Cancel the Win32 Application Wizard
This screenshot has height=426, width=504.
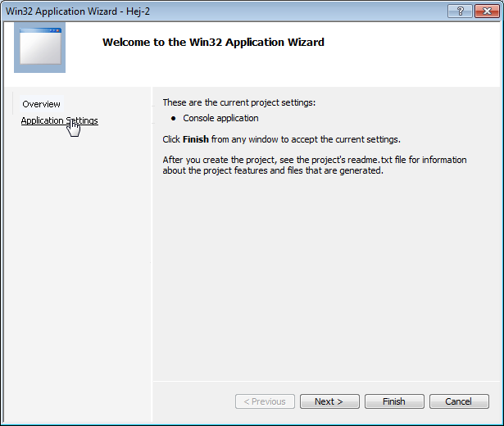point(459,401)
